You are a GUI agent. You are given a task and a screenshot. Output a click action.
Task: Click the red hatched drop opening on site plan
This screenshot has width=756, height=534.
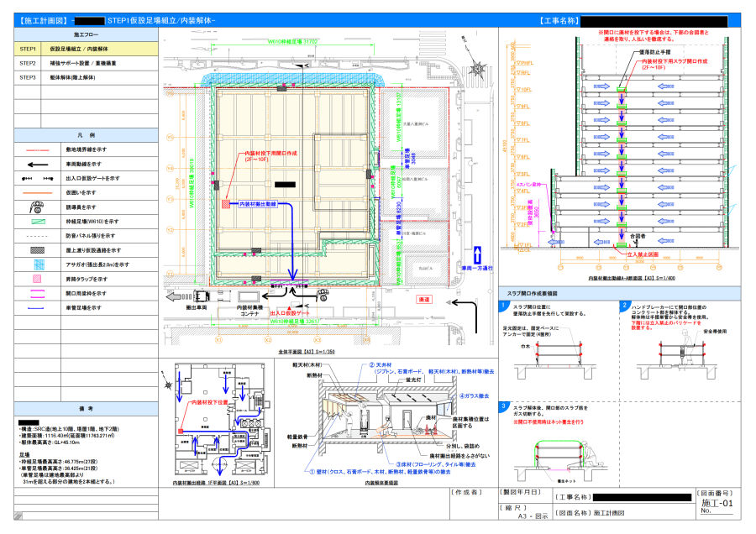225,203
